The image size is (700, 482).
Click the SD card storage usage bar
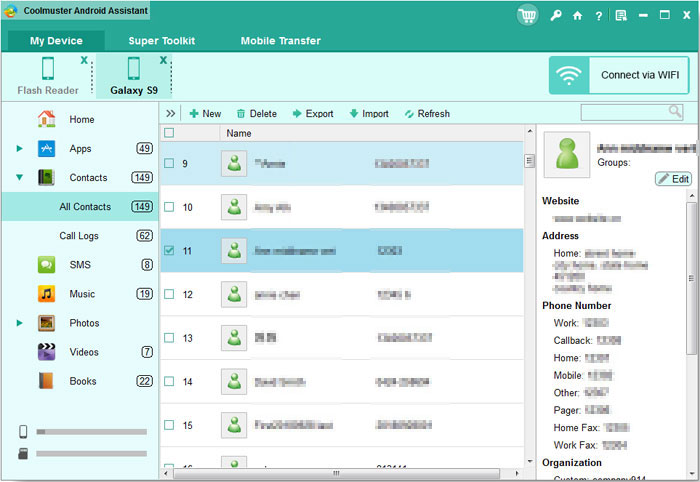pos(92,453)
